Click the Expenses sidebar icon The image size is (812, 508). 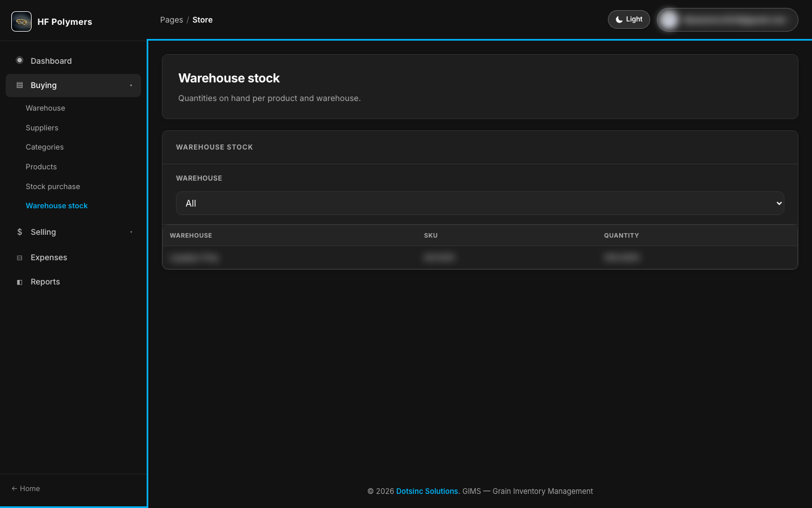pyautogui.click(x=20, y=257)
